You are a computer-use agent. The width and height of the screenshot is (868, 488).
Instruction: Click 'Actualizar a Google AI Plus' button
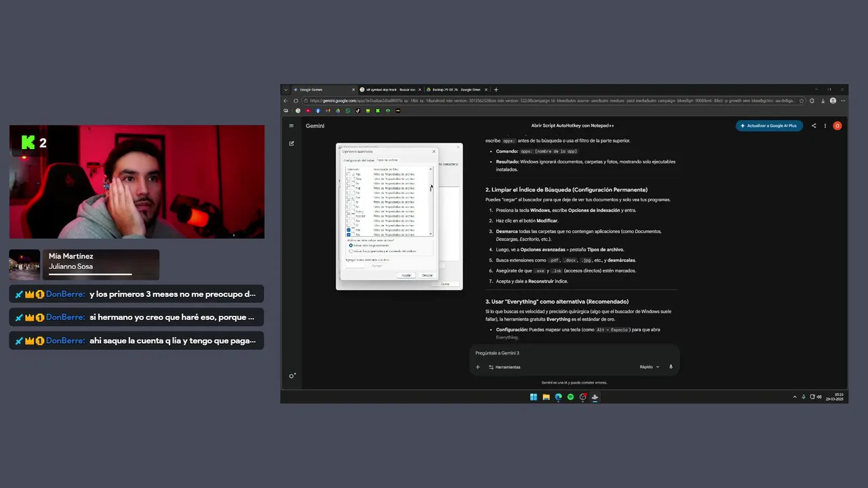click(769, 125)
